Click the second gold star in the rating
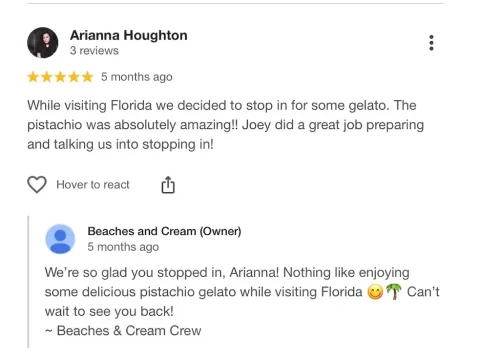The height and width of the screenshot is (360, 500). point(47,77)
